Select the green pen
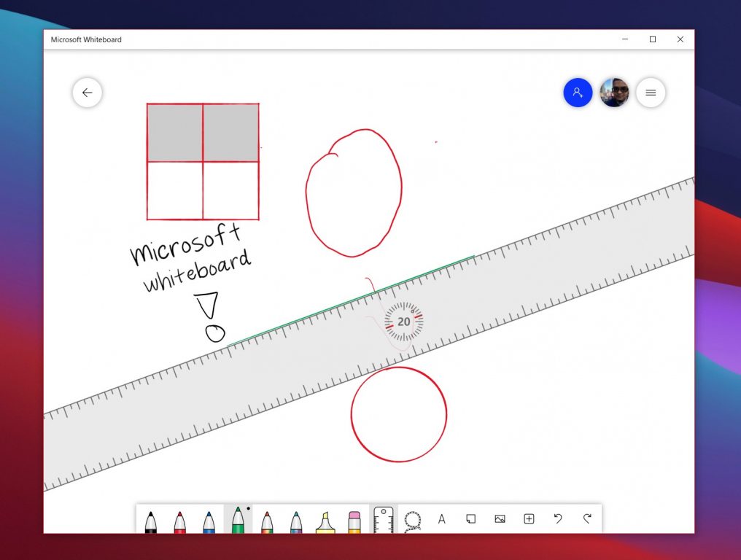The height and width of the screenshot is (560, 741). [x=238, y=519]
